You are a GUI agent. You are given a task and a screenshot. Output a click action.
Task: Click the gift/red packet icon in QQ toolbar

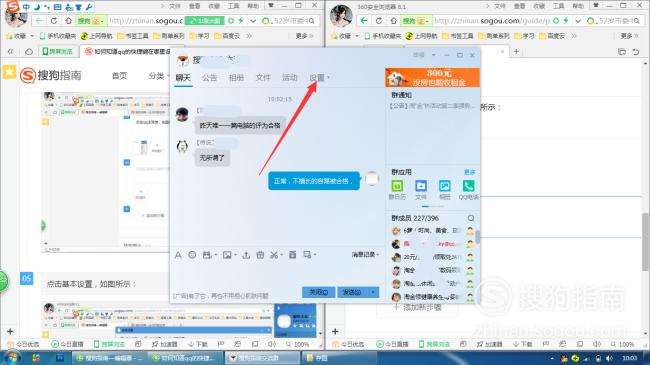click(260, 255)
